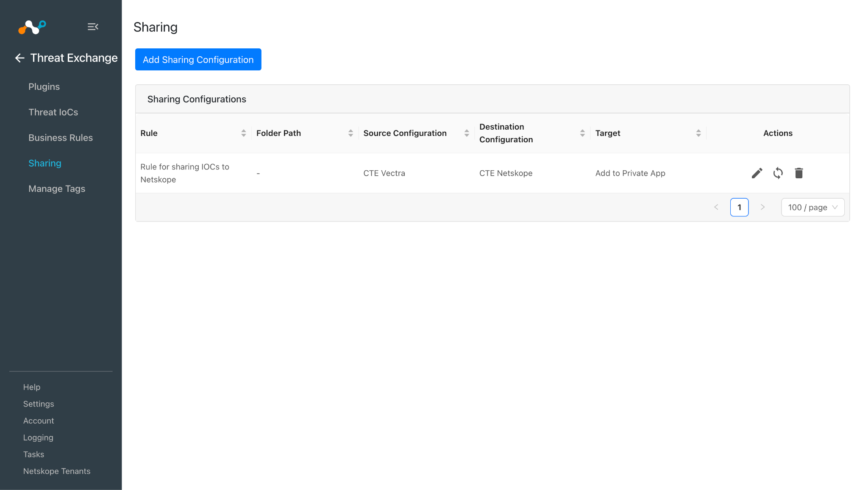Click the Sharing page heading
Screen dimensions: 868x490
(x=156, y=27)
